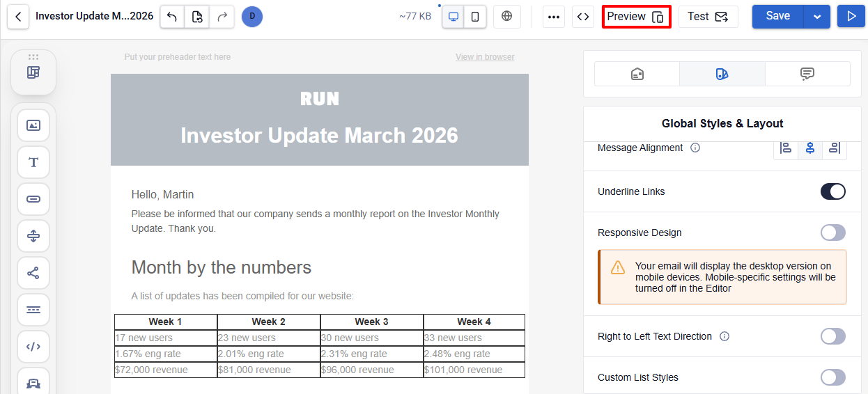Click the Week 2 table header
Viewport: 868px width, 394px height.
click(x=269, y=322)
